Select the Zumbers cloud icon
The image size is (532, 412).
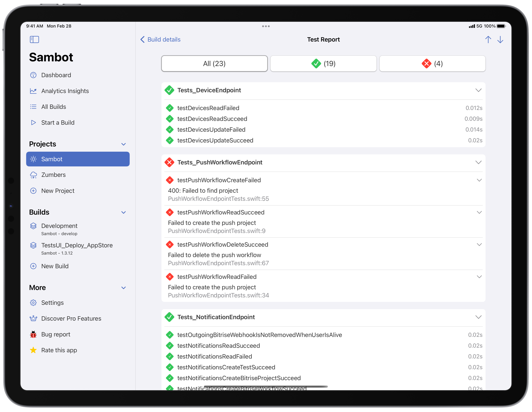tap(33, 175)
